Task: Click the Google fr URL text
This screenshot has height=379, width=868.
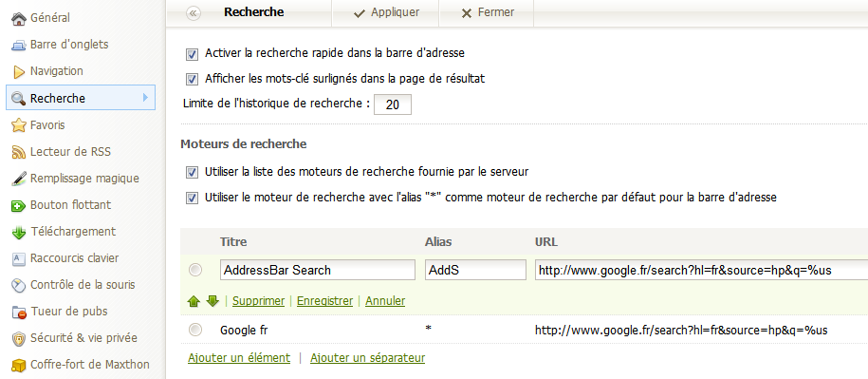Action: click(681, 331)
